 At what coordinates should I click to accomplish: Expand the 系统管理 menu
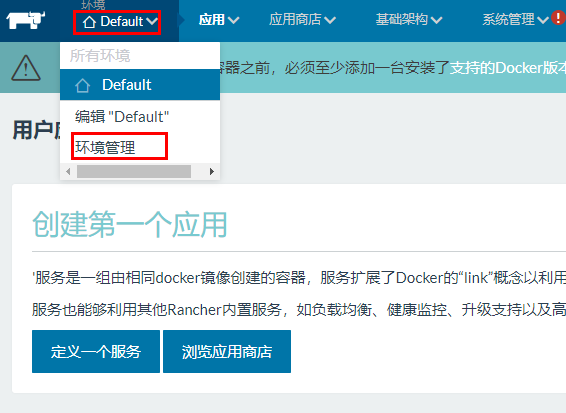coord(515,19)
